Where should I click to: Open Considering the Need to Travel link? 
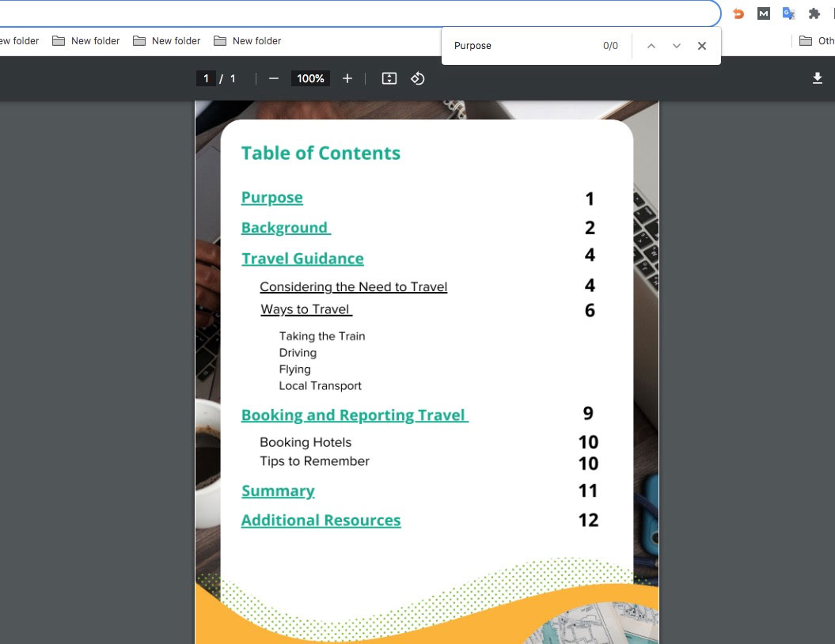tap(354, 287)
